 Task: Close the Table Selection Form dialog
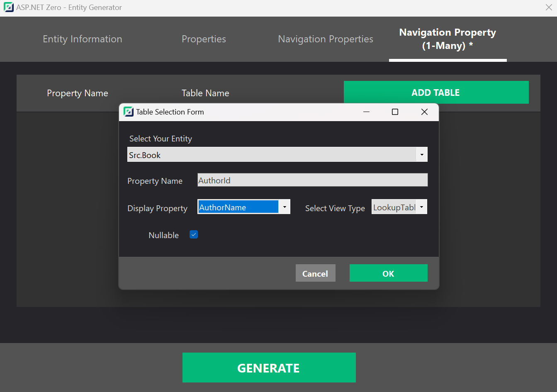424,112
